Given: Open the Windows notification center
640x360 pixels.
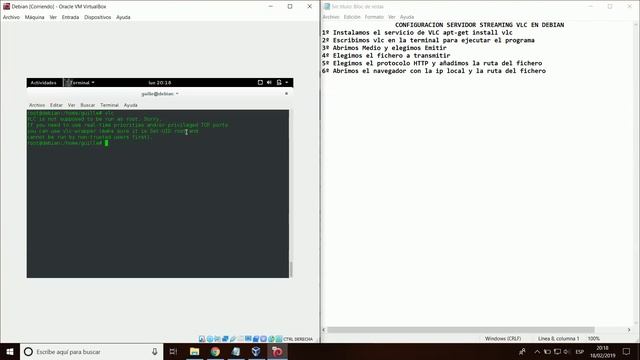Looking at the screenshot, I should (627, 351).
